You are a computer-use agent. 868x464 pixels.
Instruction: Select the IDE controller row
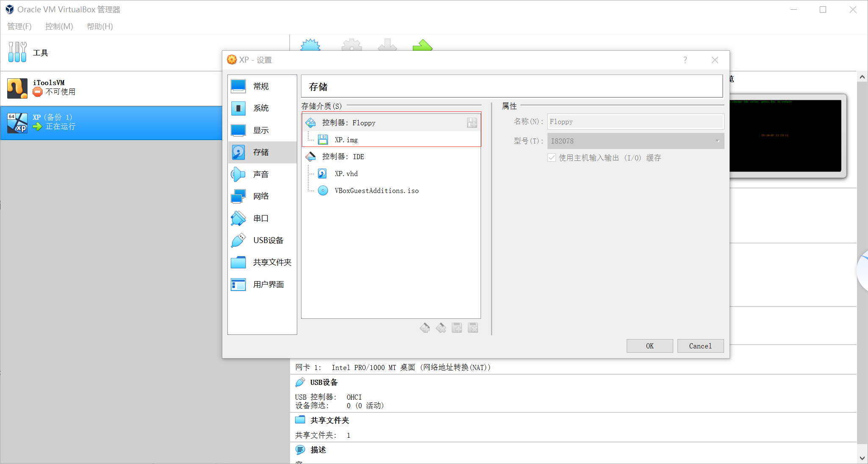click(x=391, y=157)
